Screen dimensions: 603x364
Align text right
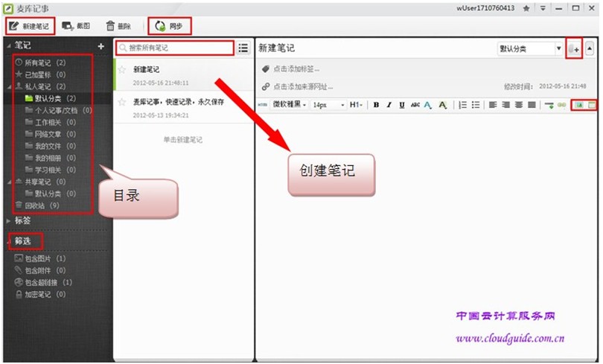[505, 104]
